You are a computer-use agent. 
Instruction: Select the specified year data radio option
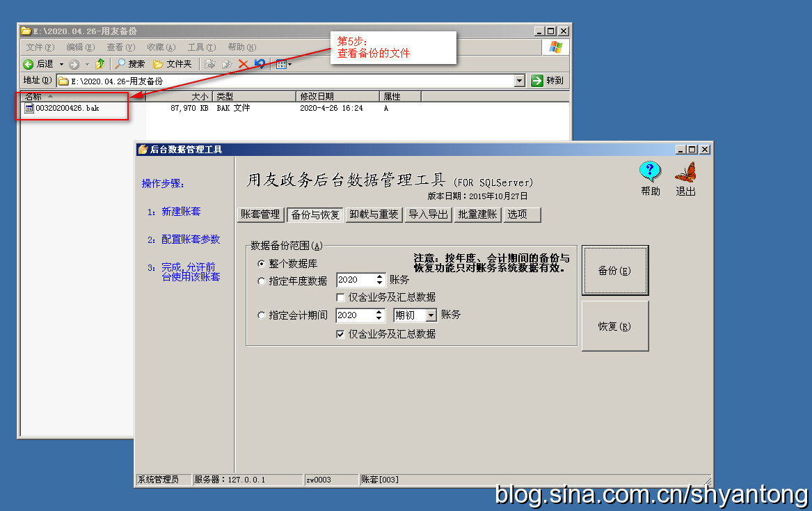262,281
